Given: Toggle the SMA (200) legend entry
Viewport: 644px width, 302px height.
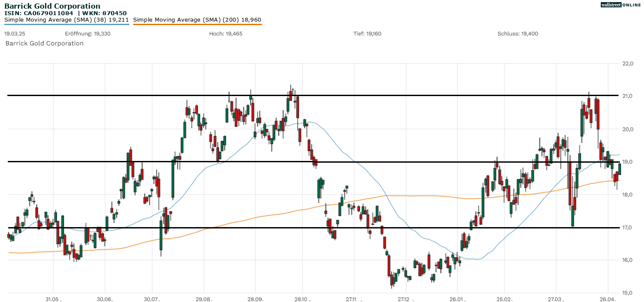Looking at the screenshot, I should click(x=197, y=19).
